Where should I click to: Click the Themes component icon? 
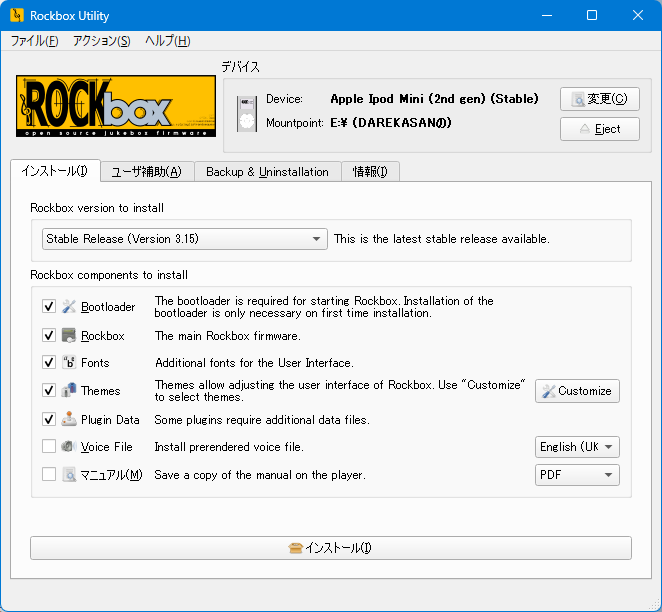click(x=69, y=390)
